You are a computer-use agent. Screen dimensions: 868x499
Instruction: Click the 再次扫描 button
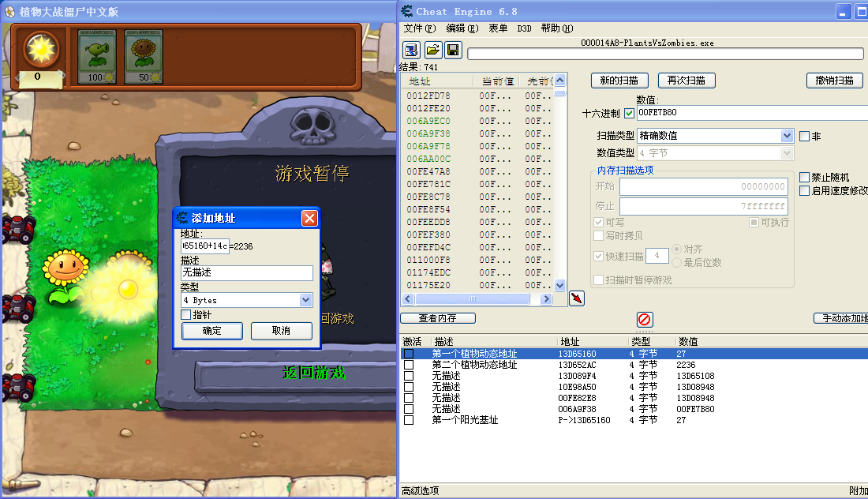[x=687, y=81]
